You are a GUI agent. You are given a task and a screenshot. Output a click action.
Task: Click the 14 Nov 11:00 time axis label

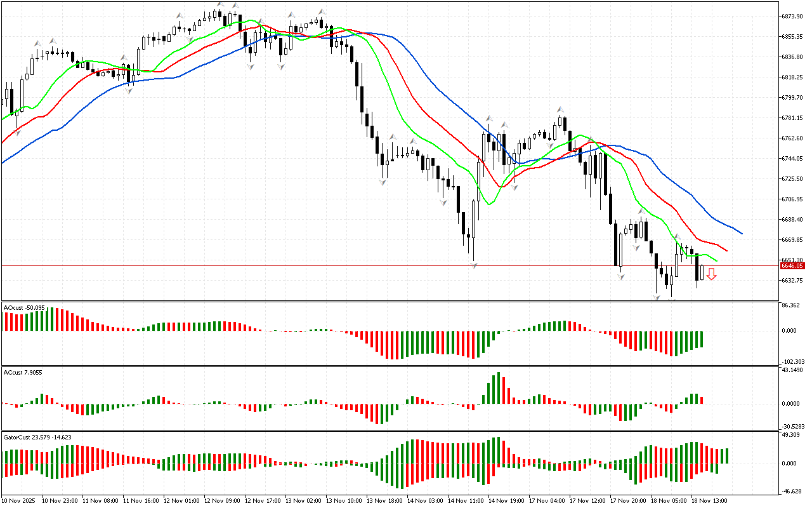pyautogui.click(x=465, y=501)
